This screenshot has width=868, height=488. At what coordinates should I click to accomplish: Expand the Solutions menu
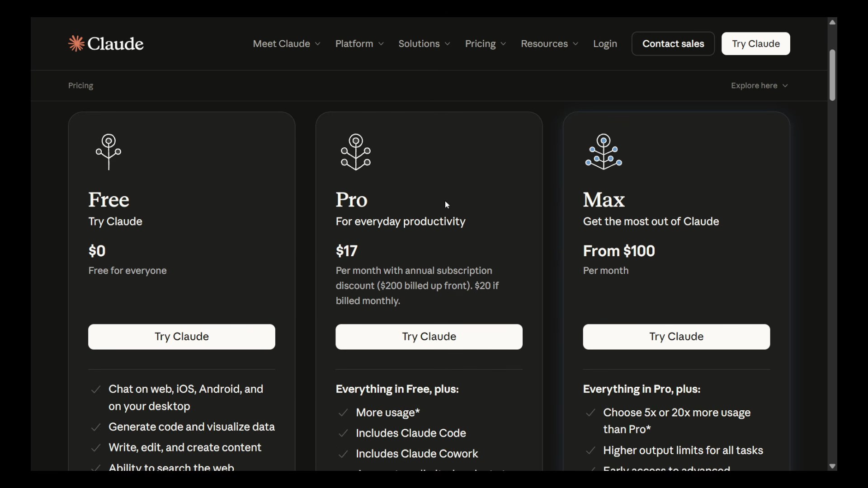point(424,44)
